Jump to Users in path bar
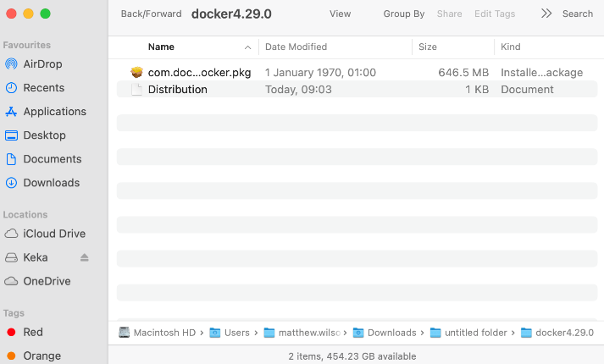This screenshot has height=364, width=604. click(230, 333)
